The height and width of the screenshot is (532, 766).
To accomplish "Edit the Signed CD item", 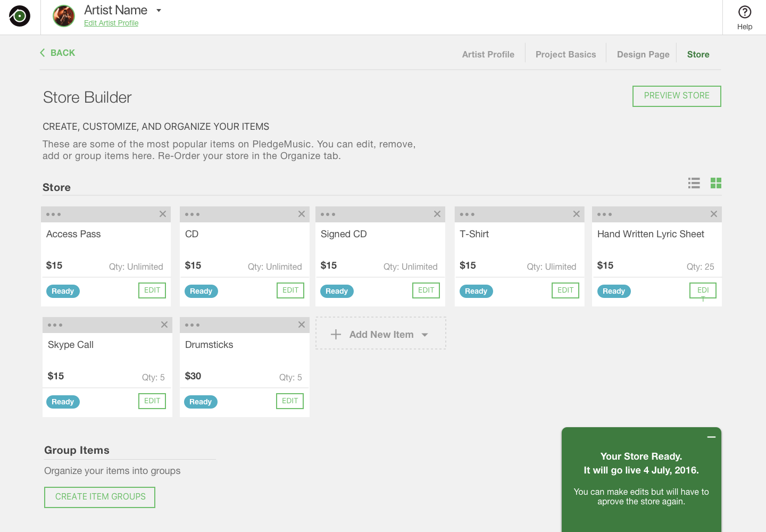I will 426,290.
